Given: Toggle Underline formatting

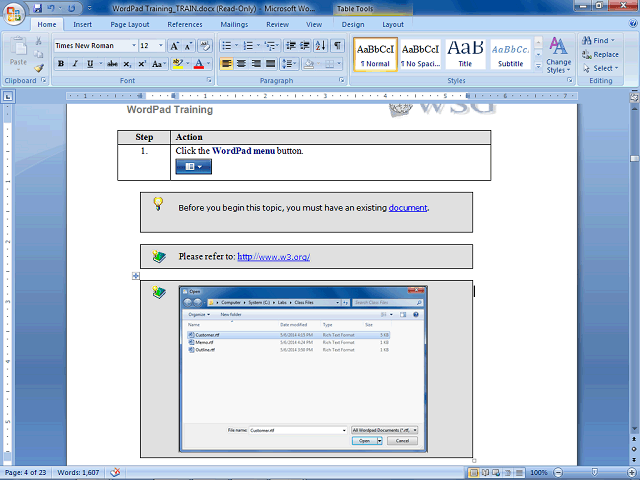Looking at the screenshot, I should click(90, 64).
